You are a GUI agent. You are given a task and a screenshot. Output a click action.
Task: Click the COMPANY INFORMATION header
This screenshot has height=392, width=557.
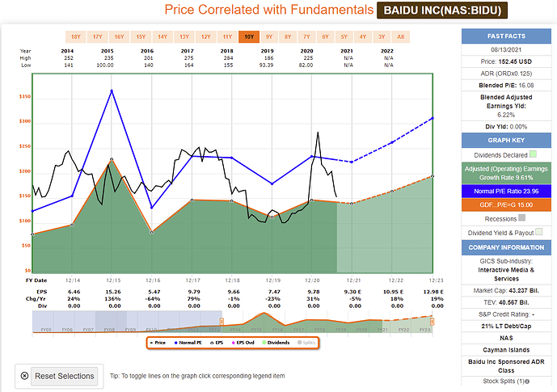506,247
